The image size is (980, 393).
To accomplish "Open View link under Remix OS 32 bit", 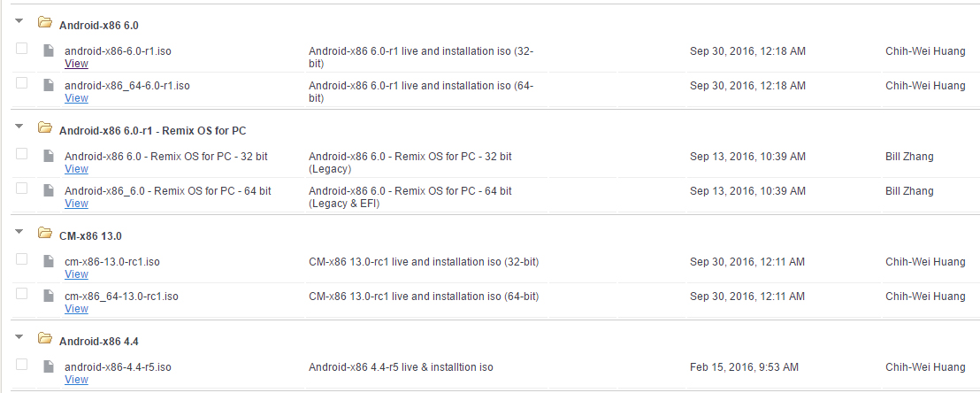I will point(76,169).
